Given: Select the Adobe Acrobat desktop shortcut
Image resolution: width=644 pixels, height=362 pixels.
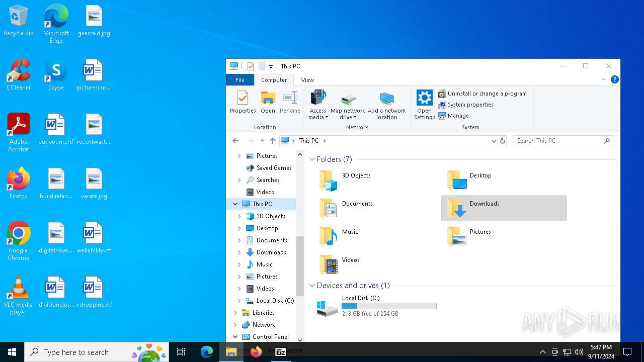Looking at the screenshot, I should pos(19,133).
